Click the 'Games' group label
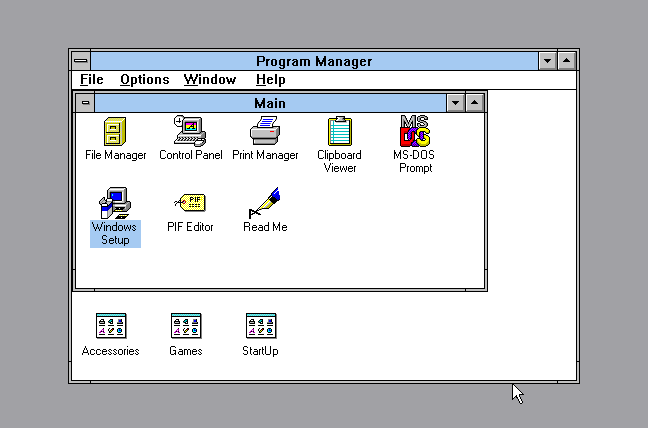The image size is (648, 428). 186,351
